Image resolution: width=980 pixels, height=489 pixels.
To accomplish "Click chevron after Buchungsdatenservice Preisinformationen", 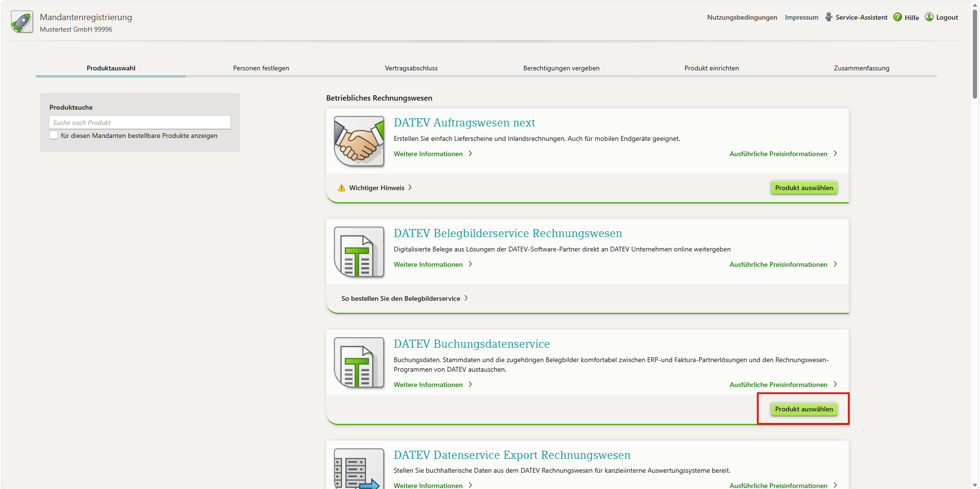I will [835, 384].
